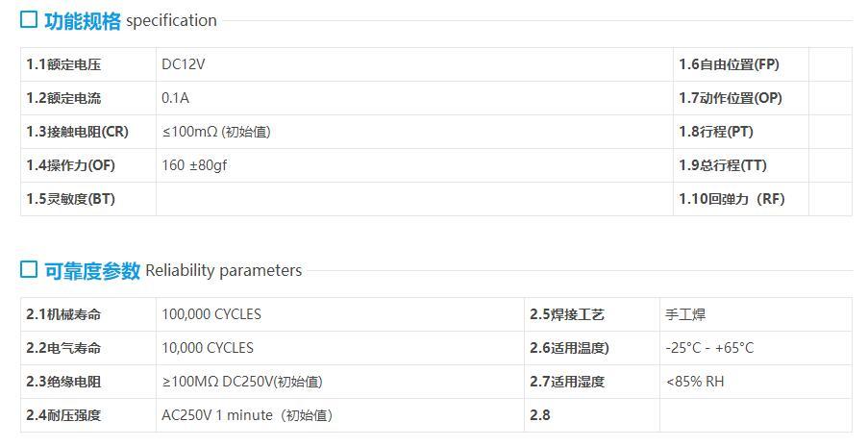This screenshot has width=868, height=447.
Task: Click the 1.3接触电阻(CR) row label
Action: 77,132
